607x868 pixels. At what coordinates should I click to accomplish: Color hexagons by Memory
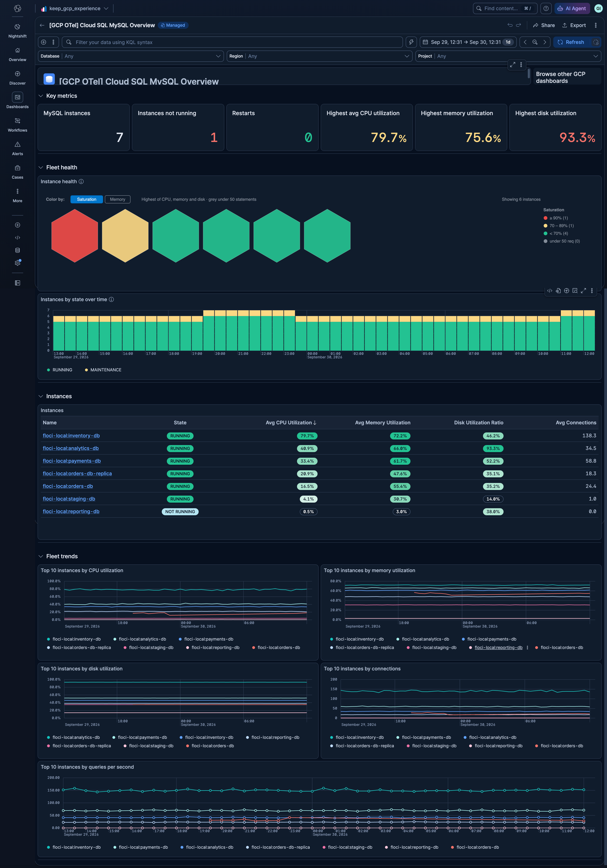pos(117,199)
